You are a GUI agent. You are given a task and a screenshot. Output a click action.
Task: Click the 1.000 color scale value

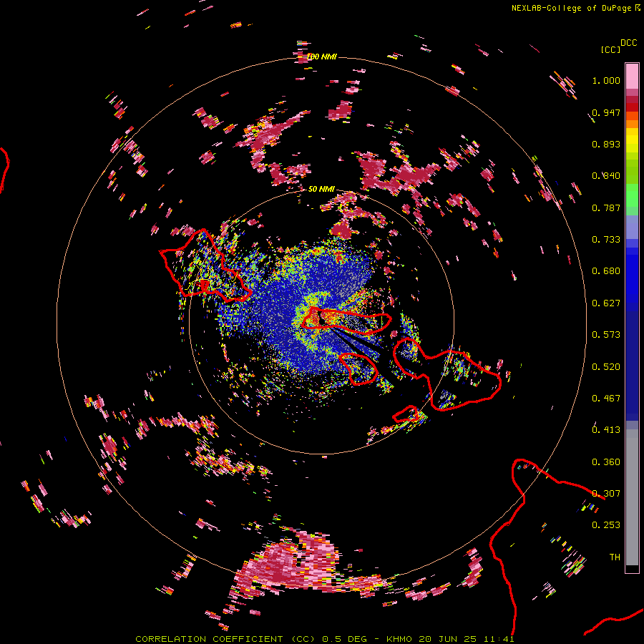point(606,80)
